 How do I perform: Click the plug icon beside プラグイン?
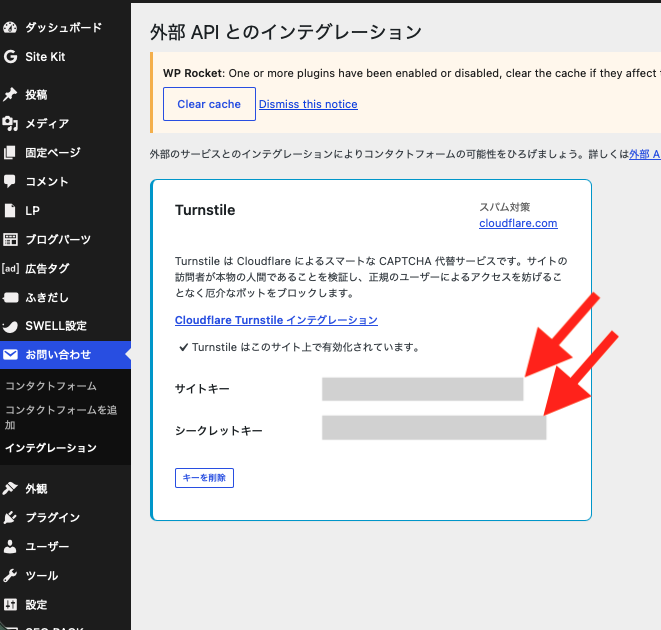pyautogui.click(x=10, y=517)
